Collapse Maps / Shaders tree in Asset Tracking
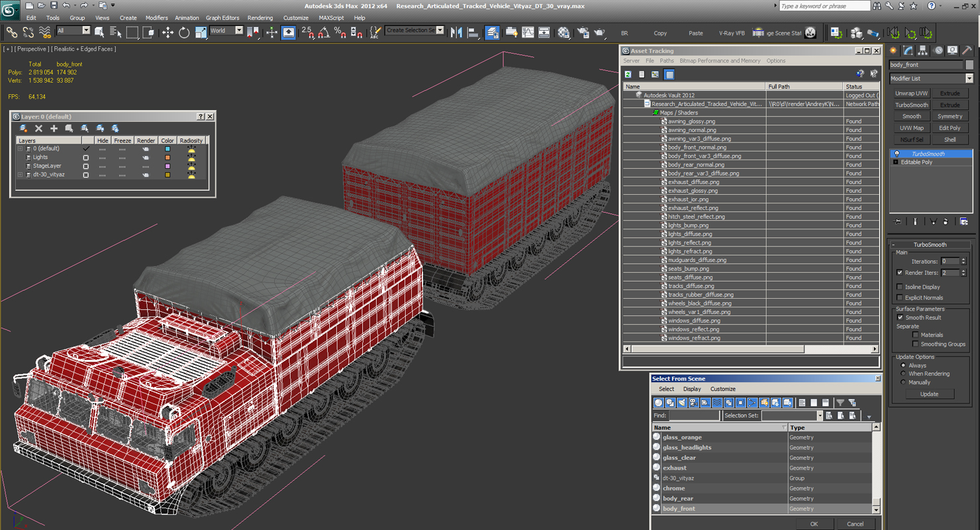This screenshot has width=980, height=530. tap(656, 113)
